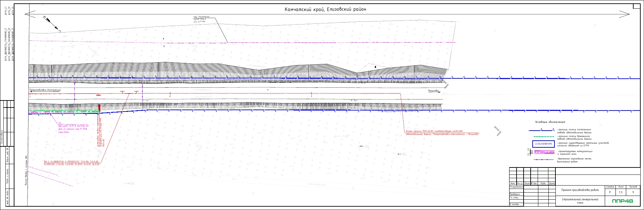Image resolution: width=644 pixels, height=210 pixels.
Task: Click the 'Строительный генеральный план' title block cell
Action: point(580,201)
